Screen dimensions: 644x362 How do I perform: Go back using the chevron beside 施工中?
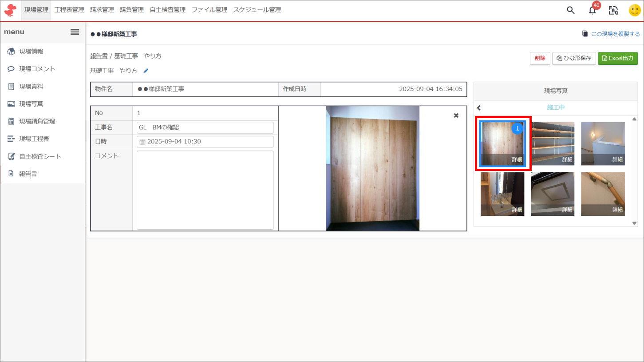click(479, 107)
